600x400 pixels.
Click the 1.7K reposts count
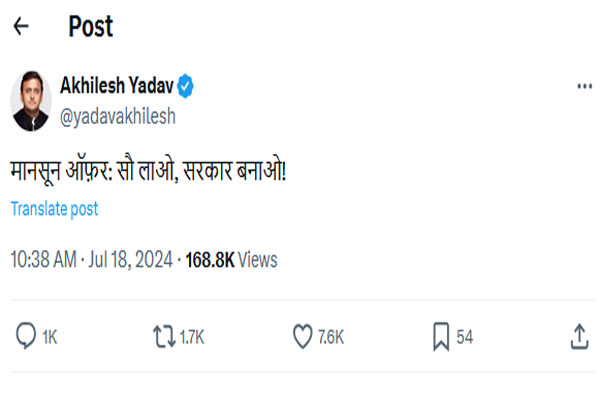point(192,338)
